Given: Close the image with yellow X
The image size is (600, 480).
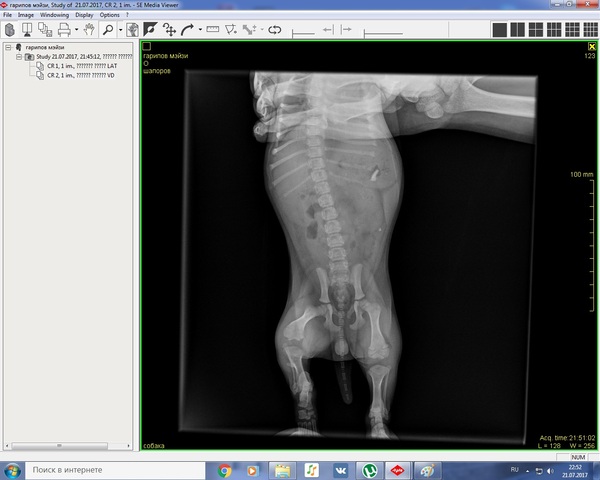Looking at the screenshot, I should coord(591,47).
